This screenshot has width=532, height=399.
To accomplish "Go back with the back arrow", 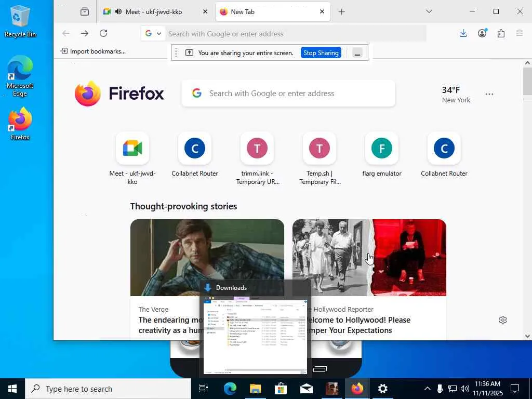I will click(x=66, y=33).
